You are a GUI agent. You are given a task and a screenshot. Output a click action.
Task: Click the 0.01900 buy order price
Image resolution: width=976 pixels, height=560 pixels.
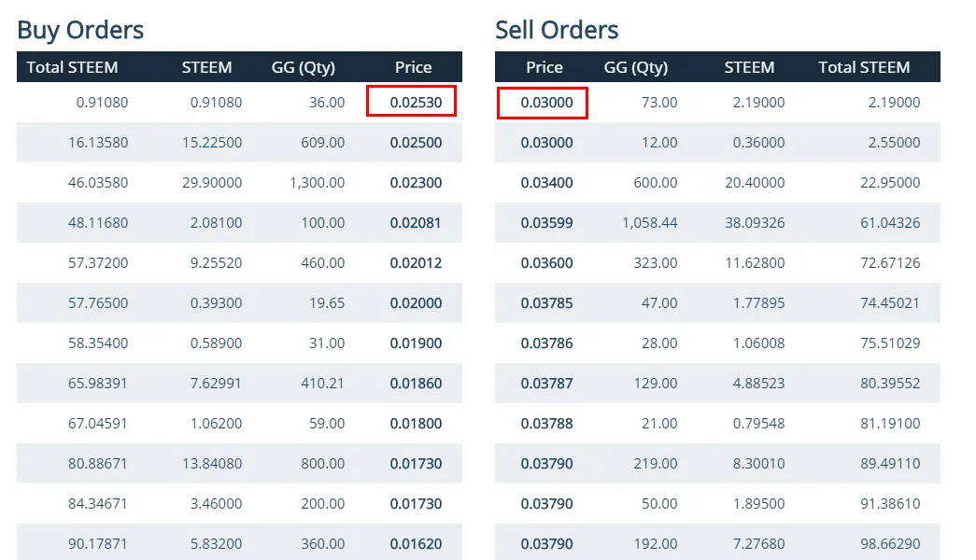coord(416,343)
